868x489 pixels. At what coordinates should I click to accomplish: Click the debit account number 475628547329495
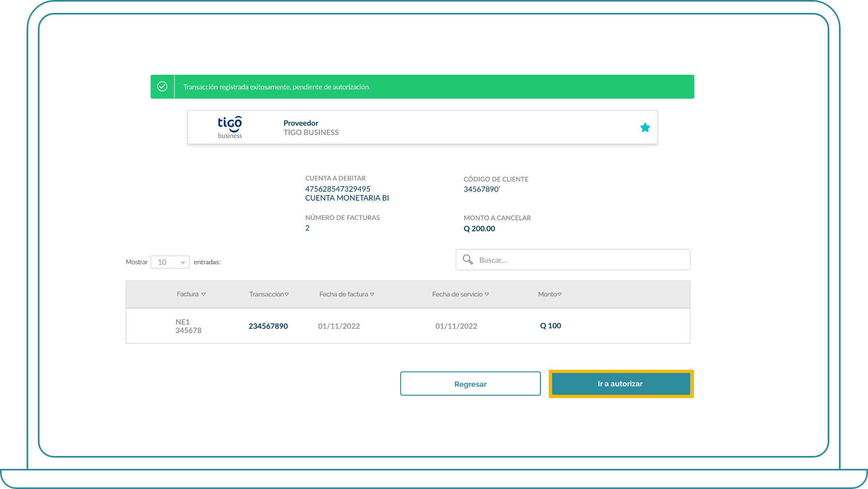coord(338,189)
